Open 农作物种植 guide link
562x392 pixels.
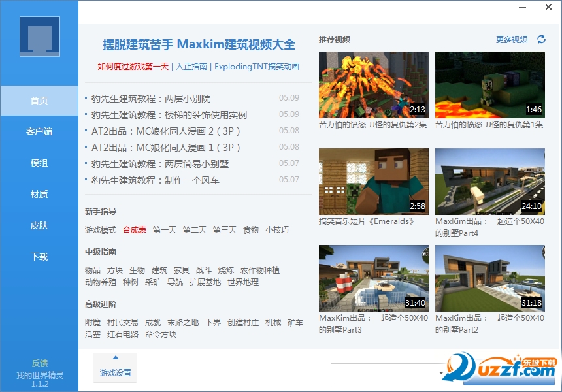click(260, 270)
